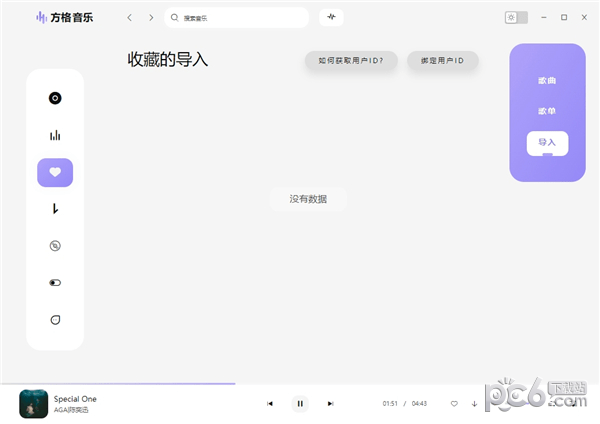The width and height of the screenshot is (600, 424).
Task: Click the playback progress bar
Action: click(x=300, y=383)
